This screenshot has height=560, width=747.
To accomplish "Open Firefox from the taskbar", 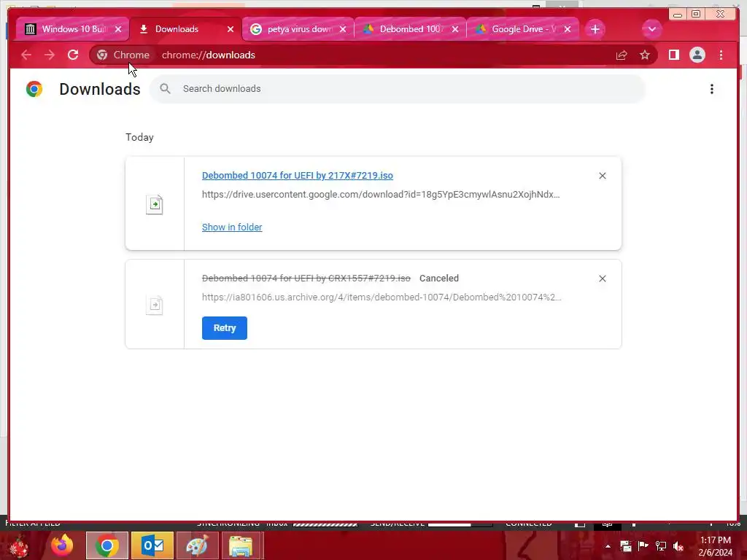I will pos(62,545).
